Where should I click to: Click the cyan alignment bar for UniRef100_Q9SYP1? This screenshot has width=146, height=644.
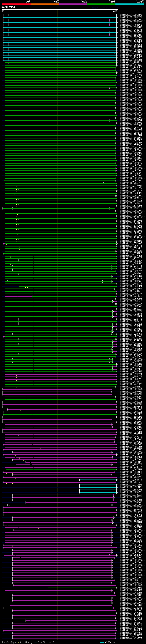click(x=60, y=15)
